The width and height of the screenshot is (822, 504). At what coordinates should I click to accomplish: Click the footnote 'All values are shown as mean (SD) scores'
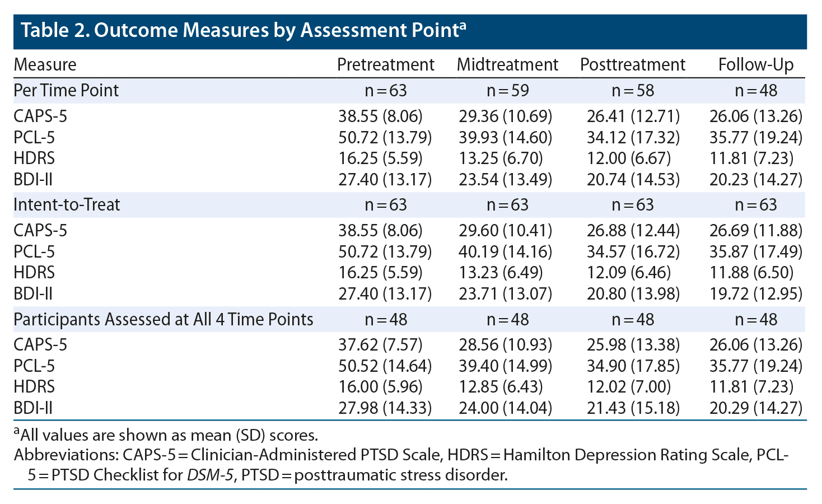coord(168,435)
